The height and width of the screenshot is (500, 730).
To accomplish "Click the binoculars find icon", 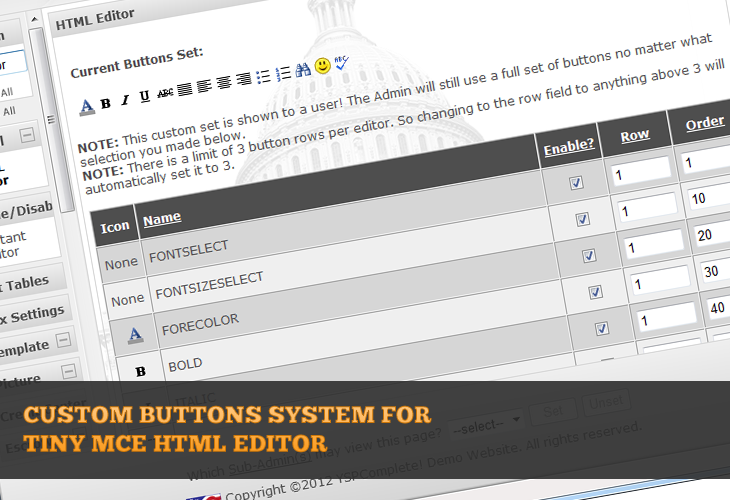I will point(303,70).
